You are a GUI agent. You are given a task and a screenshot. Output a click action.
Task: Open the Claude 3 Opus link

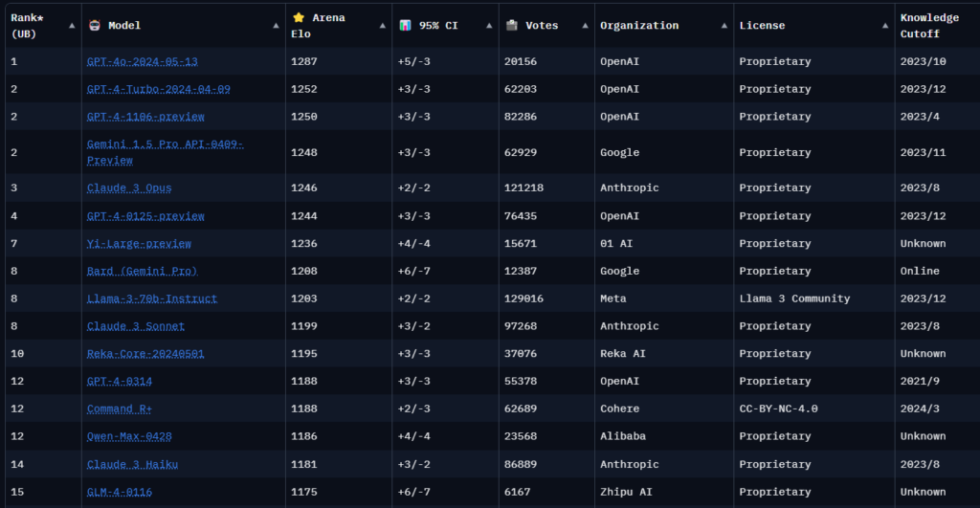click(129, 188)
